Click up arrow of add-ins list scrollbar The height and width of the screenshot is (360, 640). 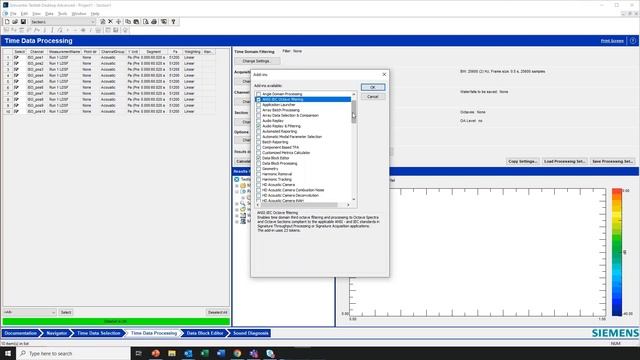354,94
